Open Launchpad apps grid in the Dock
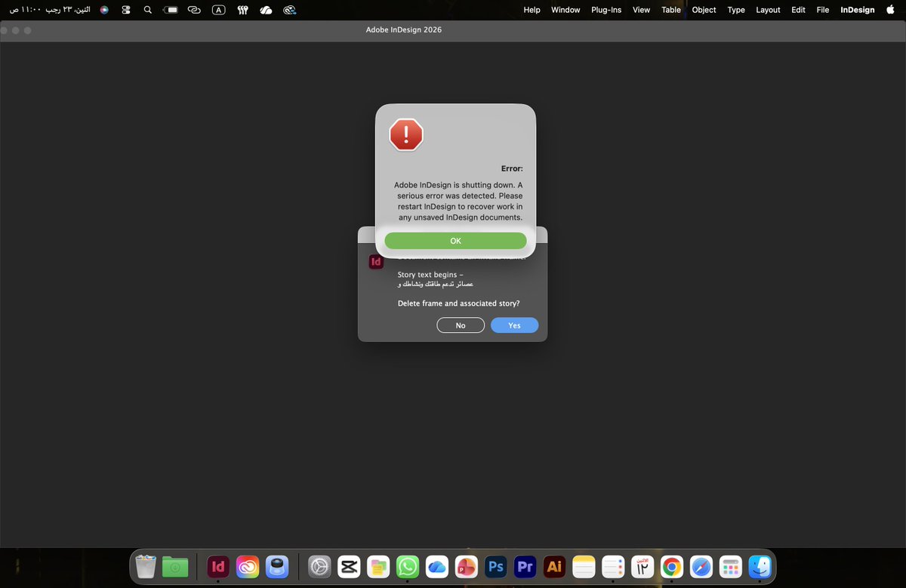 731,566
